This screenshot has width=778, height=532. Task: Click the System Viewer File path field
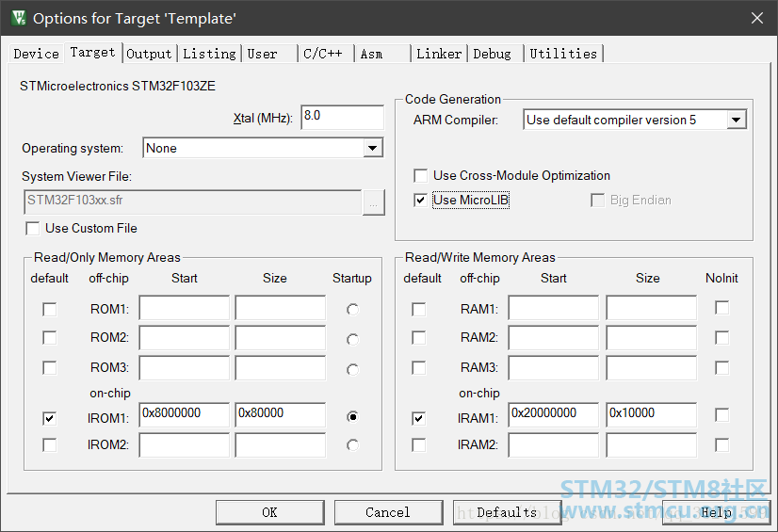tap(192, 202)
